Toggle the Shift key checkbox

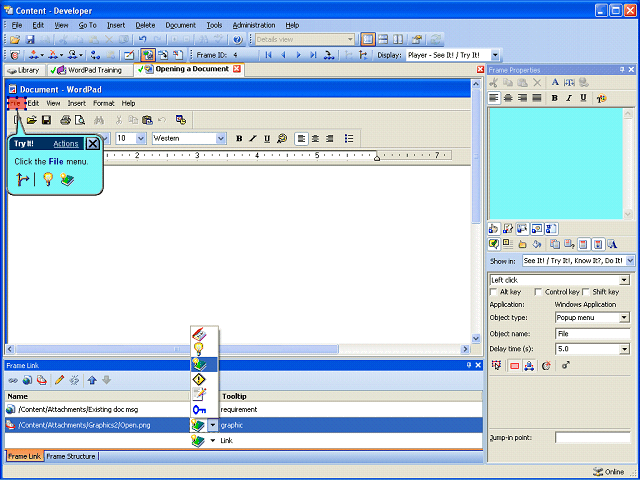tap(586, 292)
